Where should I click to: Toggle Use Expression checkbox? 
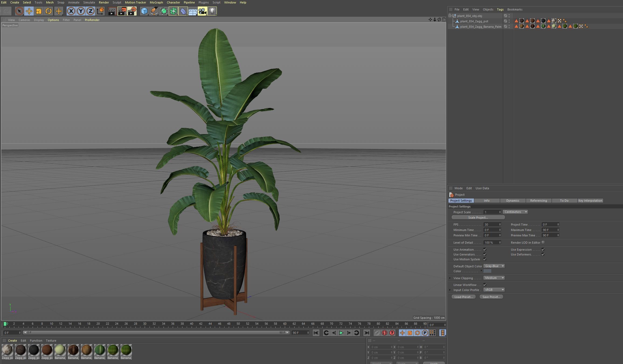click(543, 249)
